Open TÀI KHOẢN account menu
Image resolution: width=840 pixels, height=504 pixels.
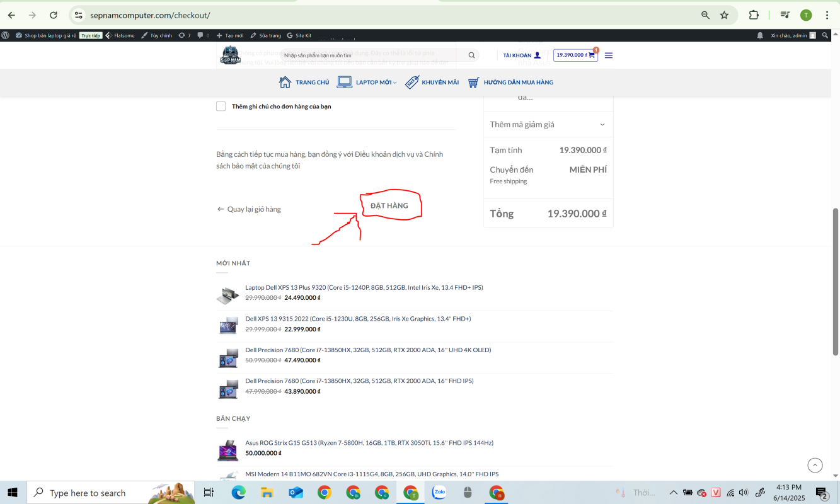522,55
